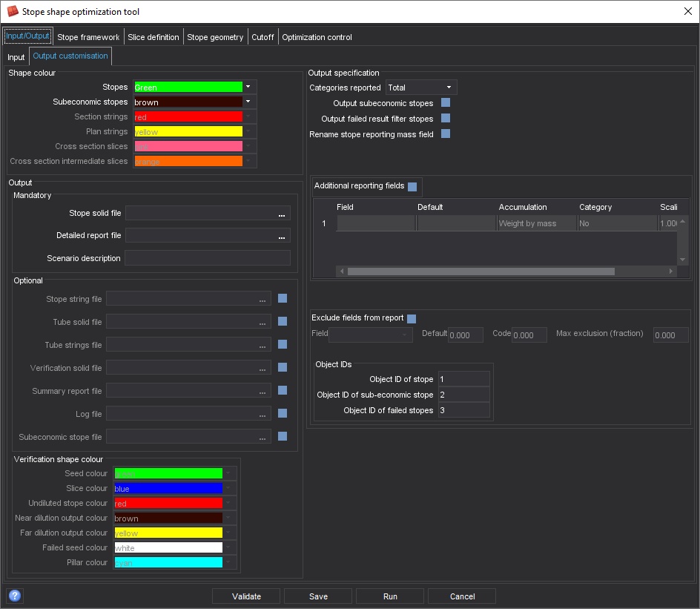Click the Max exclusion (fraction) field
The width and height of the screenshot is (700, 609).
coord(670,335)
